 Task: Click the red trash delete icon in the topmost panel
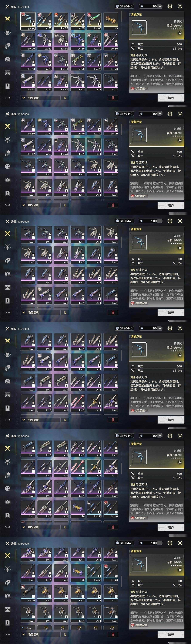click(x=113, y=98)
